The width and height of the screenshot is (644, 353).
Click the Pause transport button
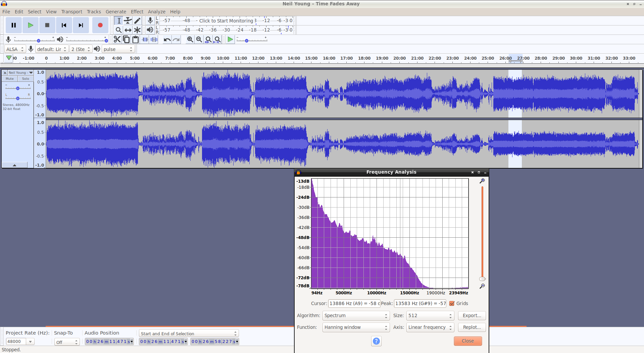click(x=14, y=25)
